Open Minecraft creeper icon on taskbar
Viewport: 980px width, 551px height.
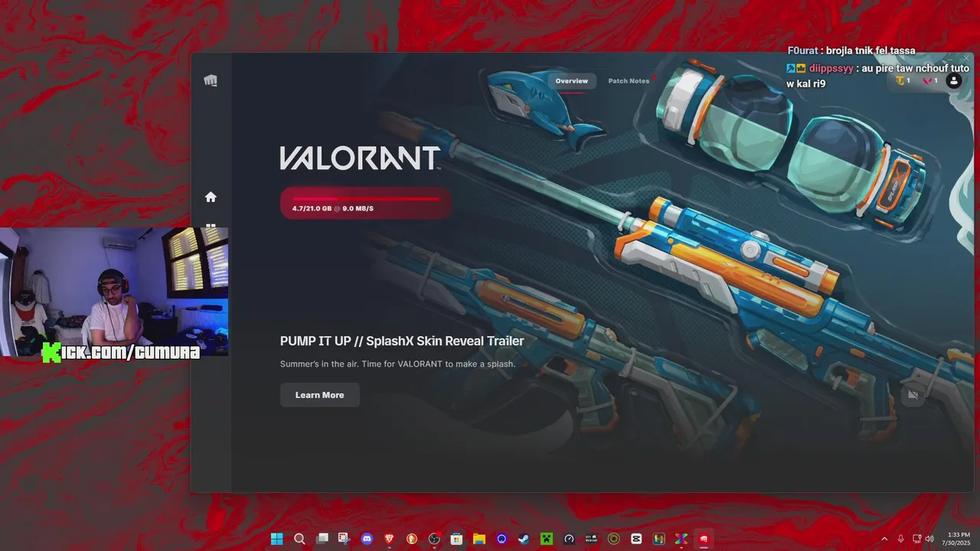coord(546,539)
